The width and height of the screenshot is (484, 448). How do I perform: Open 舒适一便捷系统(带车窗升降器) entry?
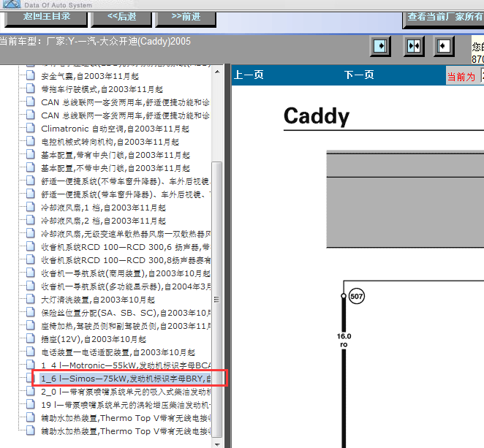[126, 194]
